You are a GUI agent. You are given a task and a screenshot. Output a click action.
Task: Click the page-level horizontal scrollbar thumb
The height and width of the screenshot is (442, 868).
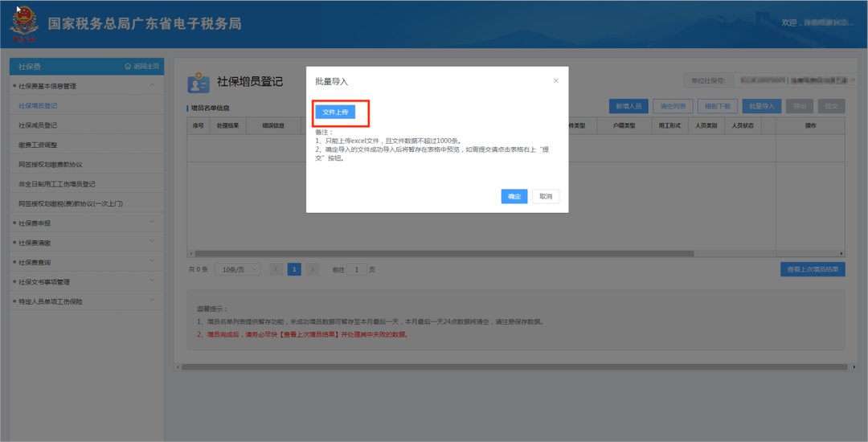coord(514,366)
